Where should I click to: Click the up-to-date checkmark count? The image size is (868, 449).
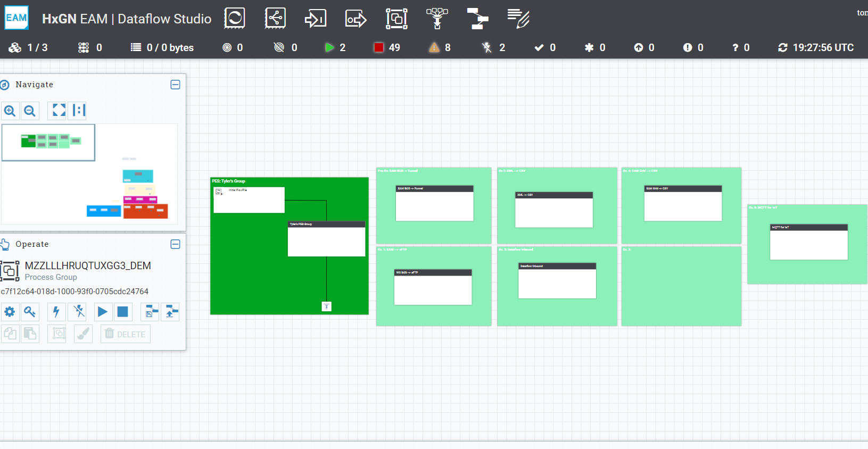coord(545,47)
